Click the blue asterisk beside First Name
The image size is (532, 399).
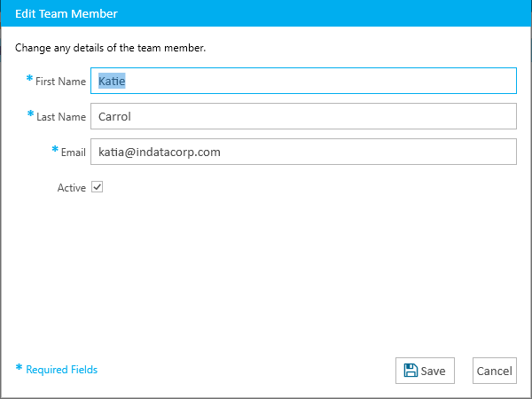click(x=29, y=78)
